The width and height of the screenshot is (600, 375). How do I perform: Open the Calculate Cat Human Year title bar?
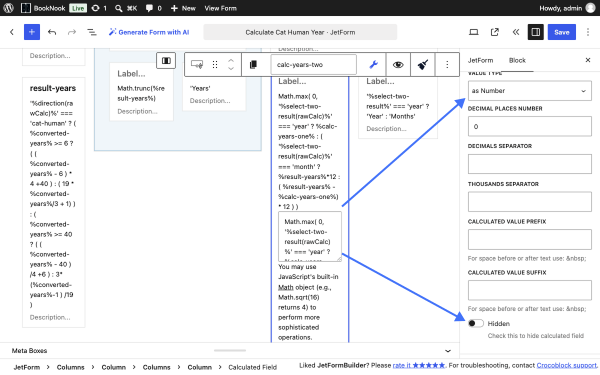(300, 32)
